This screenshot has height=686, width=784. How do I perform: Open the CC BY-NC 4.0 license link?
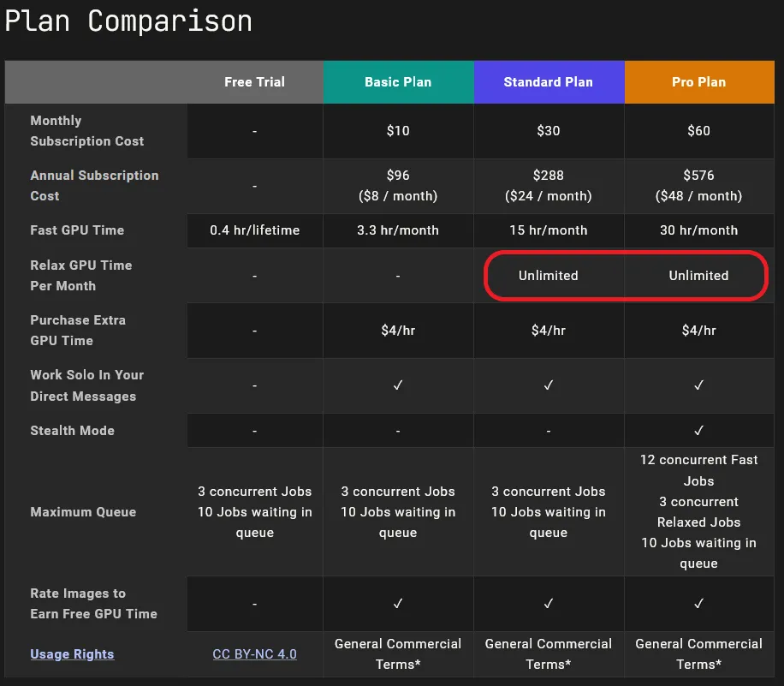coord(254,654)
